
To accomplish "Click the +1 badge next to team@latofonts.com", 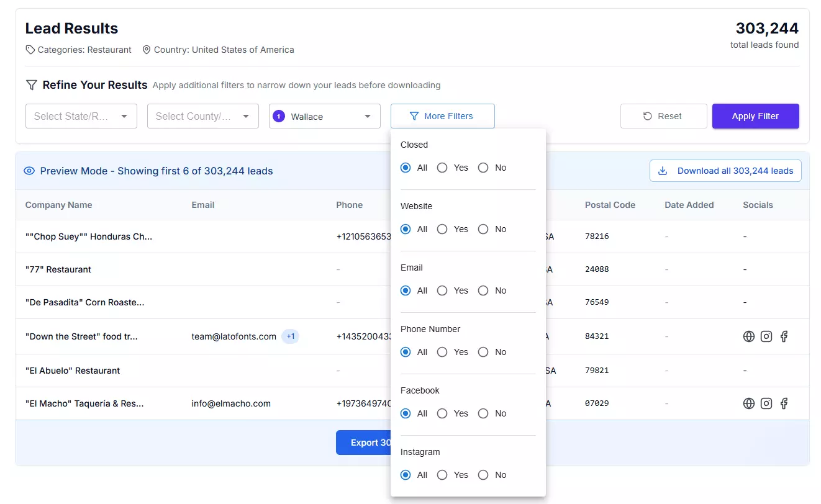I will pos(290,336).
